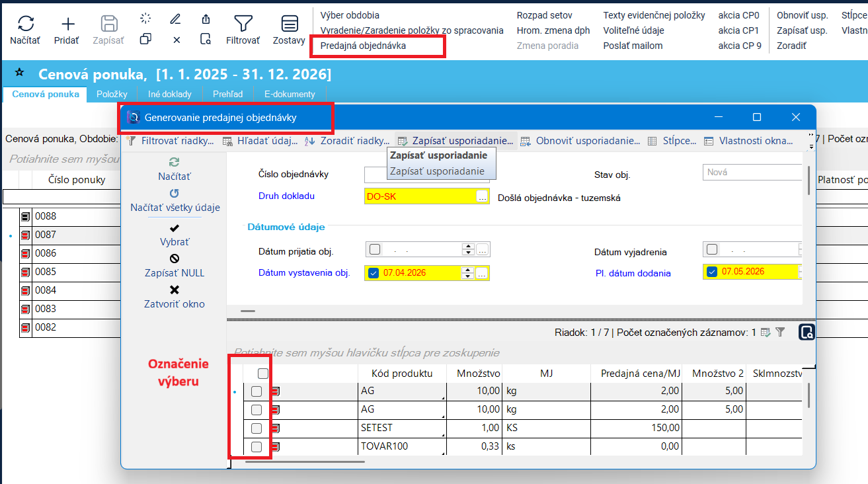Click Načítať všetky údaje icon
This screenshot has height=484, width=868.
175,193
